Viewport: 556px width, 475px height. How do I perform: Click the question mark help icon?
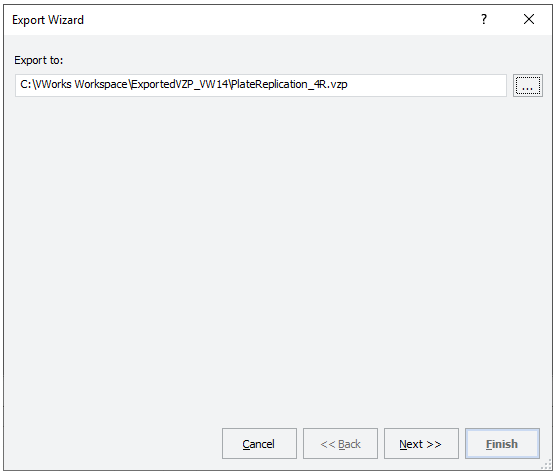point(484,19)
